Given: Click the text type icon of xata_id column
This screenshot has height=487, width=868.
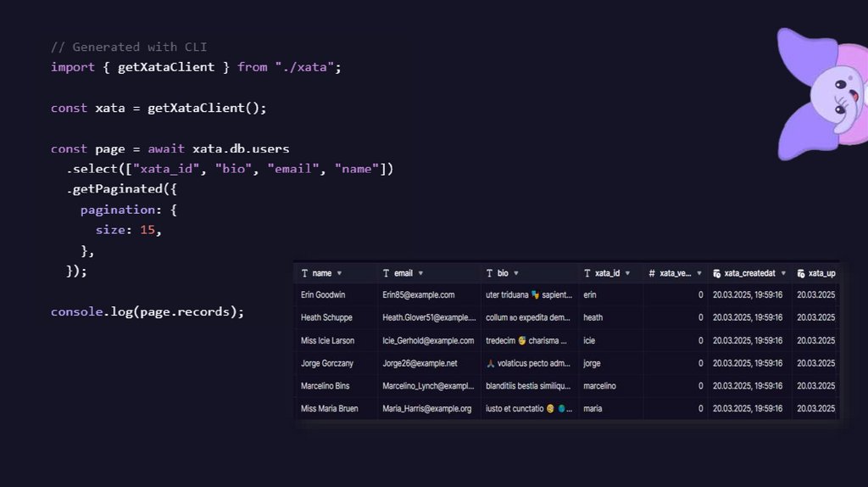Looking at the screenshot, I should pyautogui.click(x=587, y=273).
